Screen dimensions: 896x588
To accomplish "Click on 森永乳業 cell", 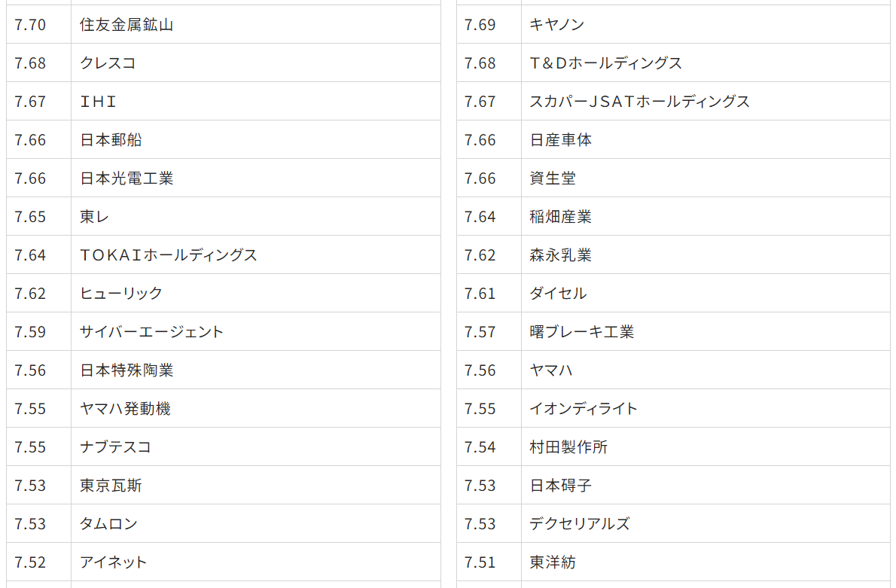I will pyautogui.click(x=561, y=255).
